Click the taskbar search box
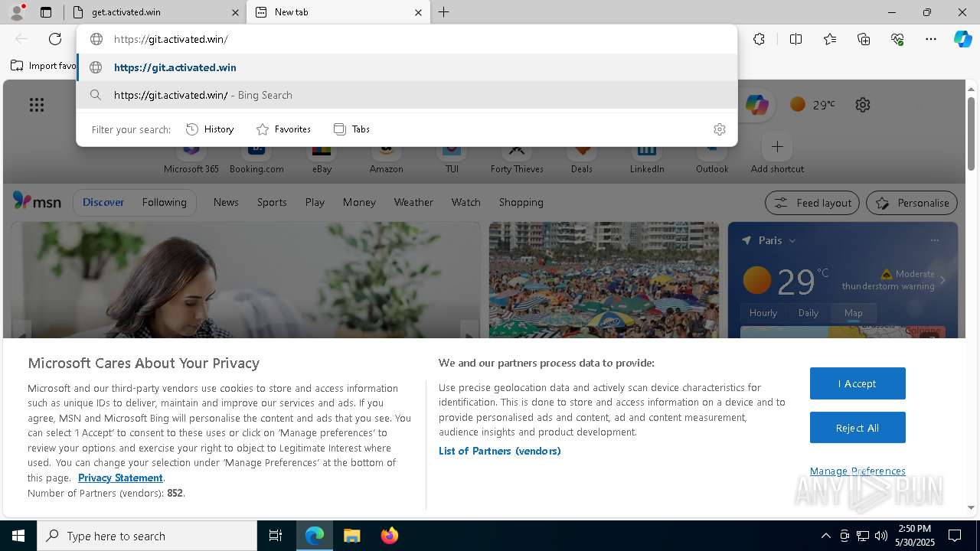The height and width of the screenshot is (551, 980). [147, 536]
